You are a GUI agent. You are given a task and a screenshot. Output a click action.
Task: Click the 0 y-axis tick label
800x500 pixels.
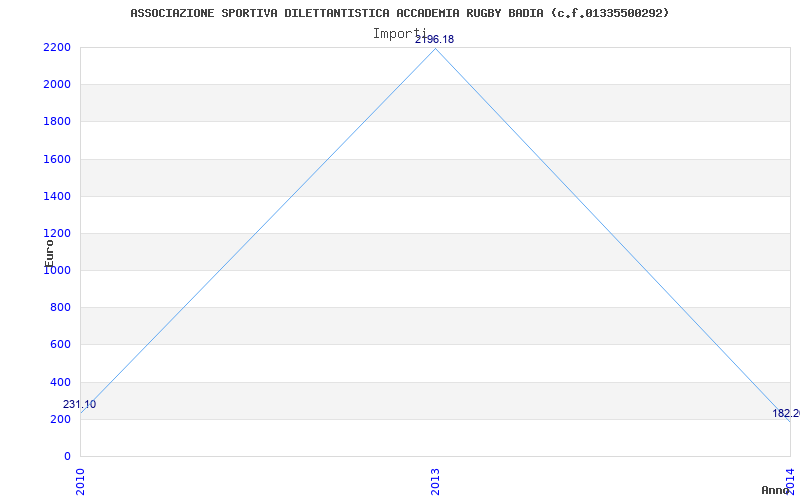[67, 456]
